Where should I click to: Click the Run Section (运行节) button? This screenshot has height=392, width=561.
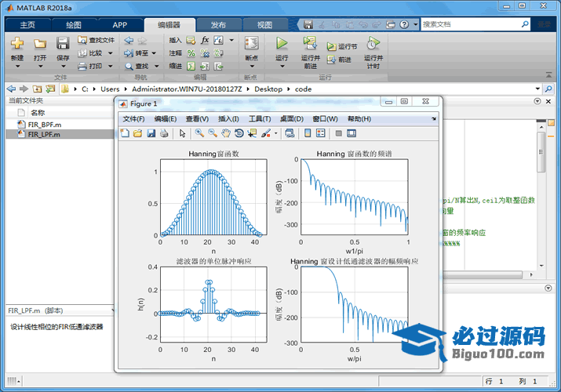click(x=342, y=46)
